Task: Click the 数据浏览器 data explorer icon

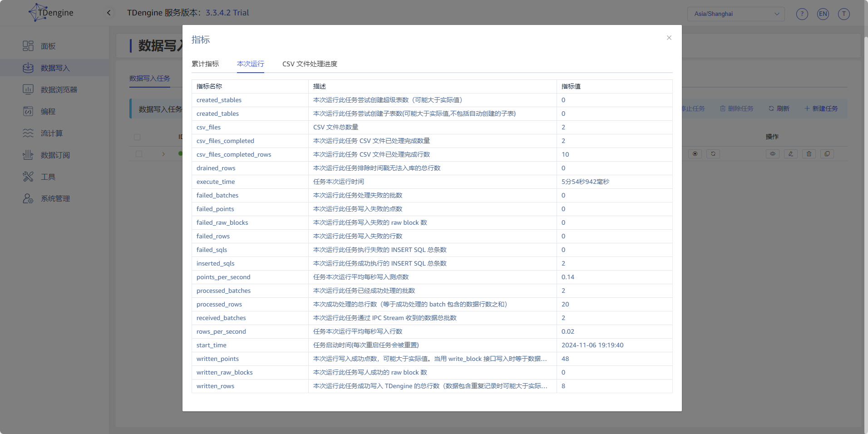Action: 28,89
